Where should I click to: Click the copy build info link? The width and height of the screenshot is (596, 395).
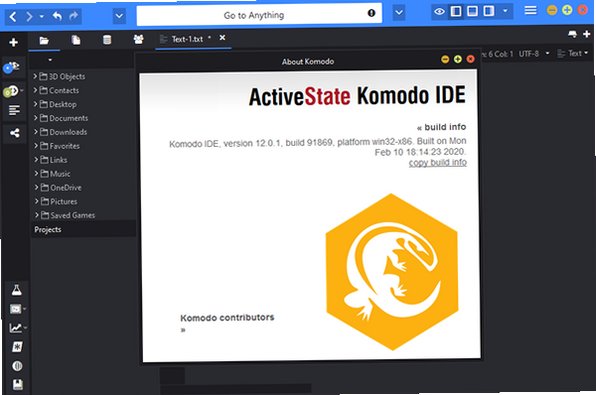(x=437, y=163)
